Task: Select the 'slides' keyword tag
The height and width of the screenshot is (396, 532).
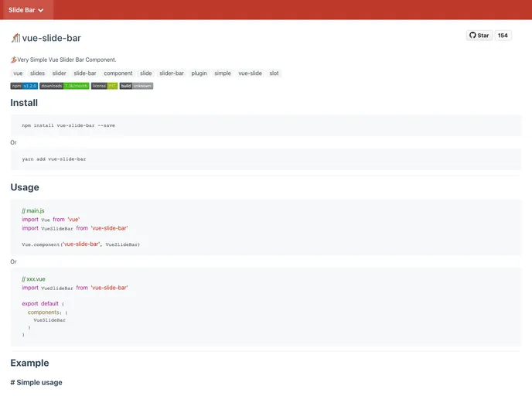Action: 37,73
